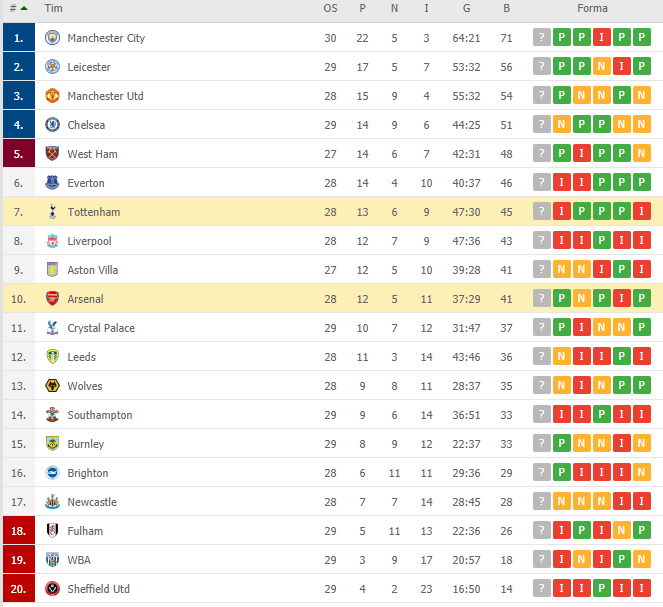Click the Sheffield Utd crest icon

pos(52,589)
